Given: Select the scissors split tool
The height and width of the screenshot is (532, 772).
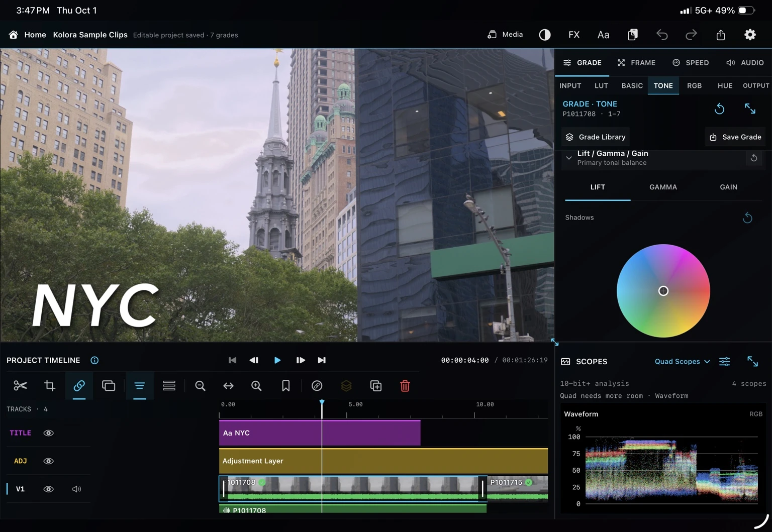Looking at the screenshot, I should pos(20,386).
